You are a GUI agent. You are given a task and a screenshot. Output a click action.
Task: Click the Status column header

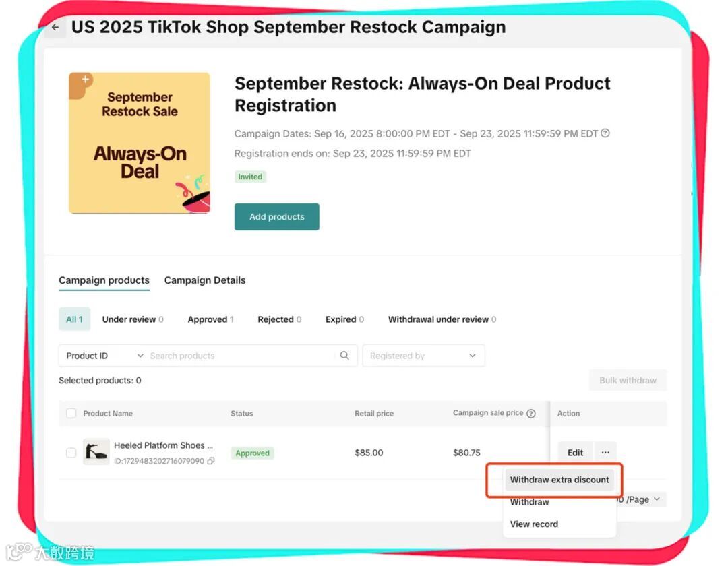[x=242, y=413]
